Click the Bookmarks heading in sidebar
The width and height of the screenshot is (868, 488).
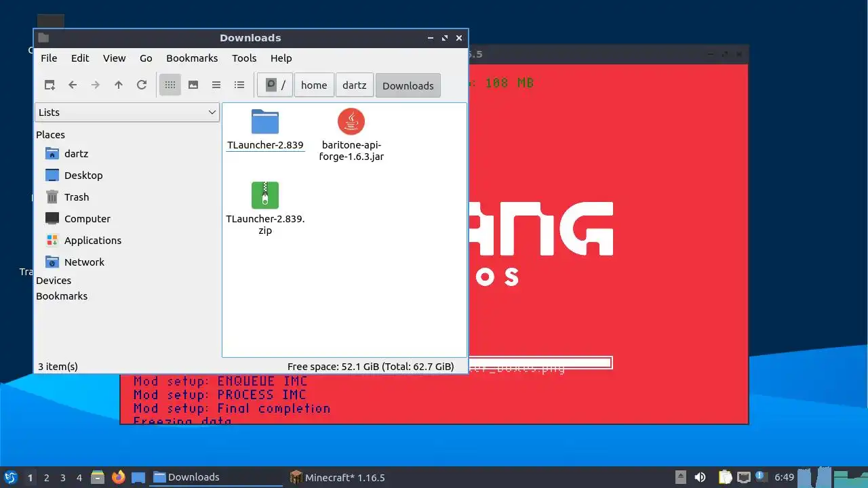click(62, 296)
